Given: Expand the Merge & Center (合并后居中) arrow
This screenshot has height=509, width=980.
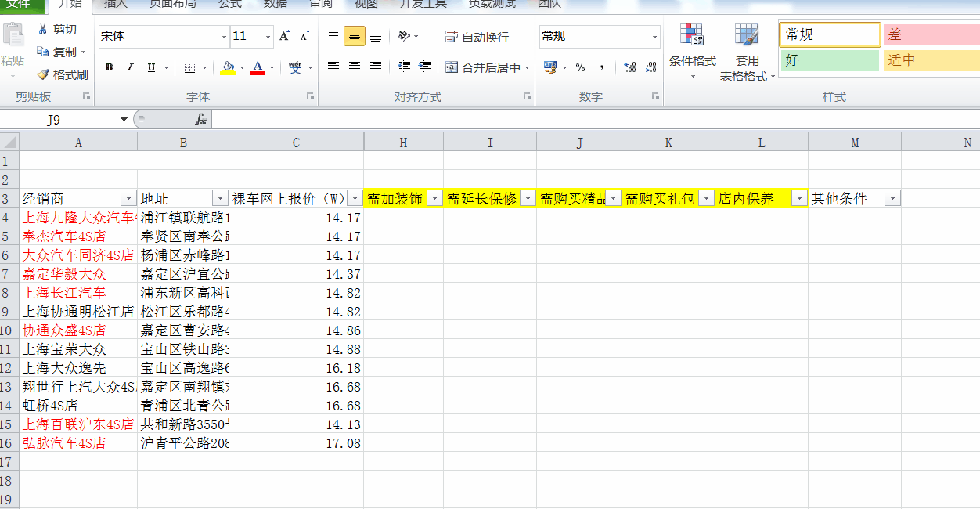Looking at the screenshot, I should (x=527, y=68).
